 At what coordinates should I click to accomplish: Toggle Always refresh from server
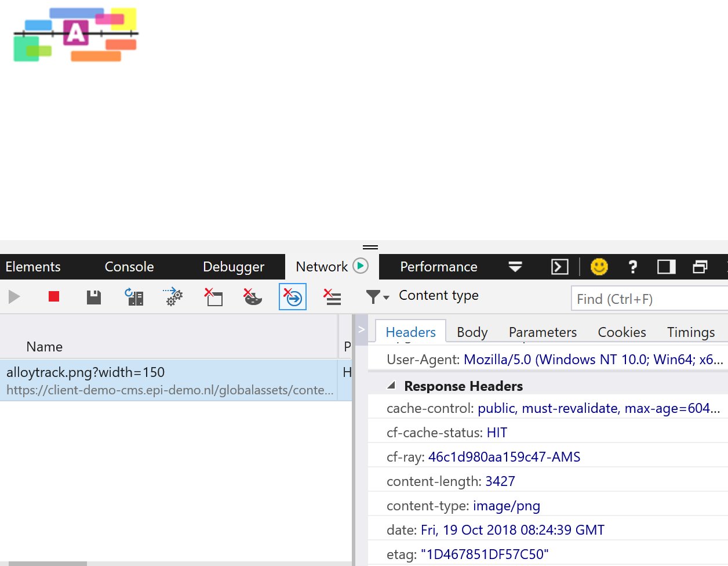coord(134,297)
